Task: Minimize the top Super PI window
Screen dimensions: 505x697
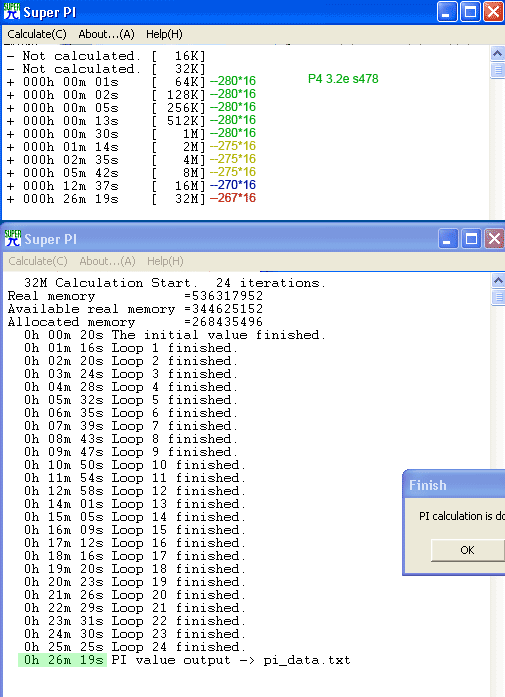Action: pos(446,12)
